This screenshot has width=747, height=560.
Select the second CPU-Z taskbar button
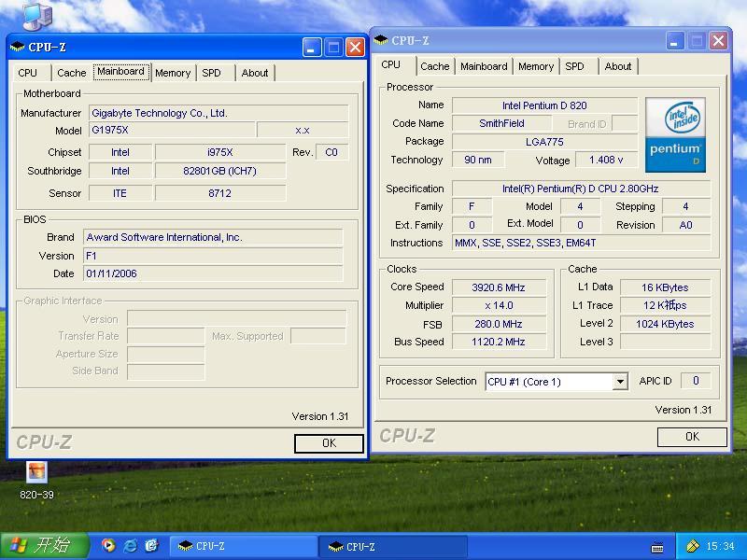tap(392, 546)
